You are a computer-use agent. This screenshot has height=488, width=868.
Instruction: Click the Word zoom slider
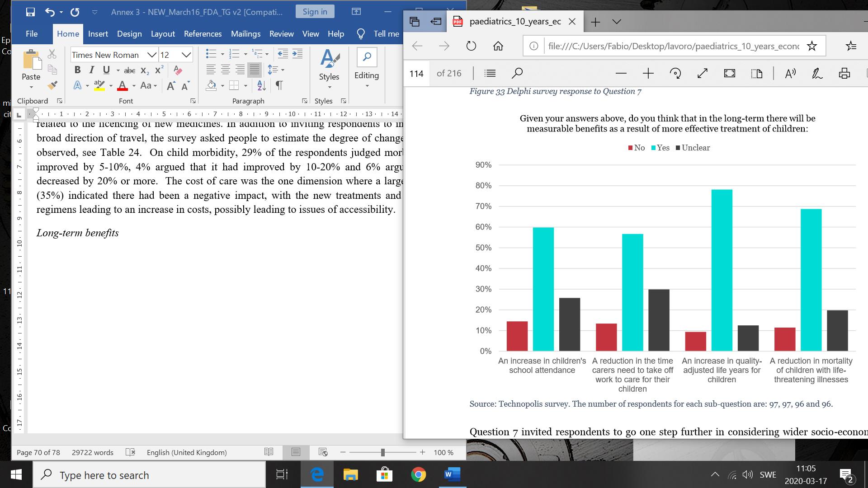(382, 452)
